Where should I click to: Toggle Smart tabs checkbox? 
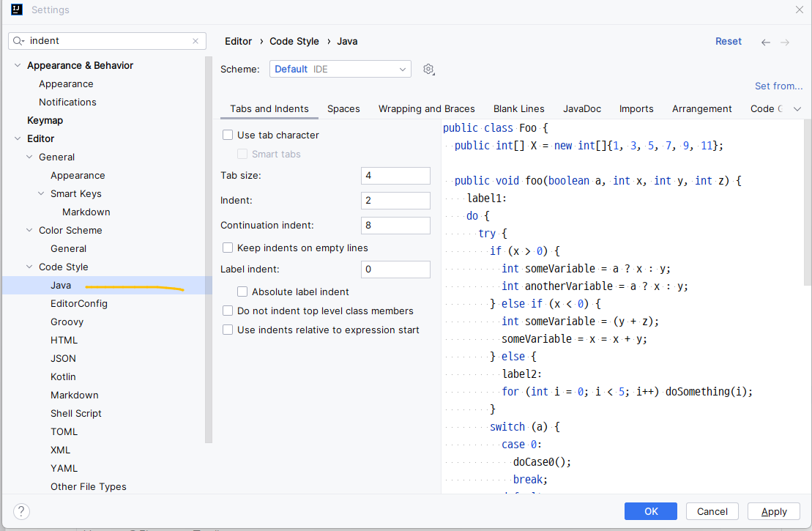pyautogui.click(x=242, y=154)
